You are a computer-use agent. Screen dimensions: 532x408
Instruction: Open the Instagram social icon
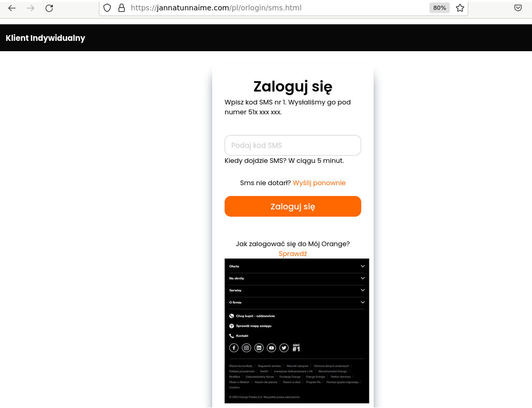pyautogui.click(x=246, y=348)
